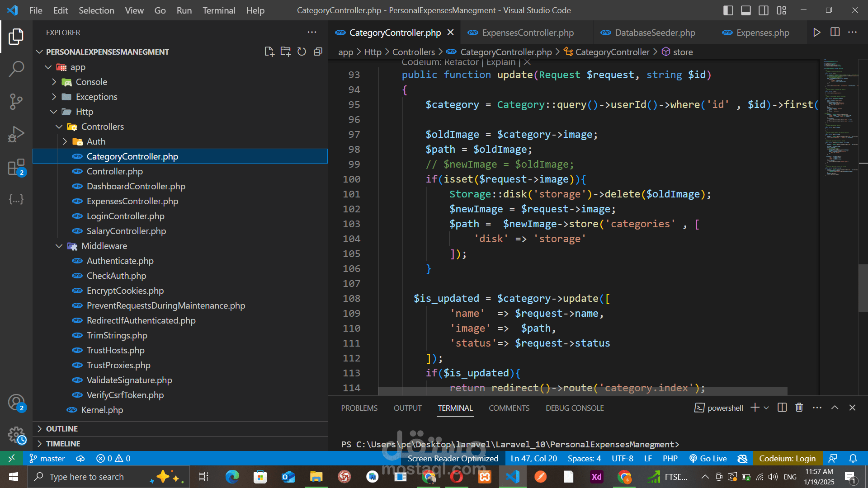
Task: Split the editor right
Action: pos(835,33)
